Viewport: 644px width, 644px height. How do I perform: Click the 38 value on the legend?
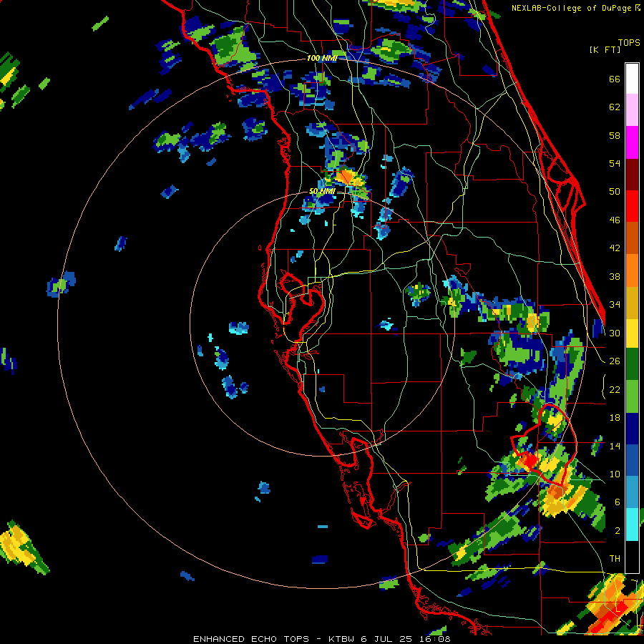(x=615, y=276)
